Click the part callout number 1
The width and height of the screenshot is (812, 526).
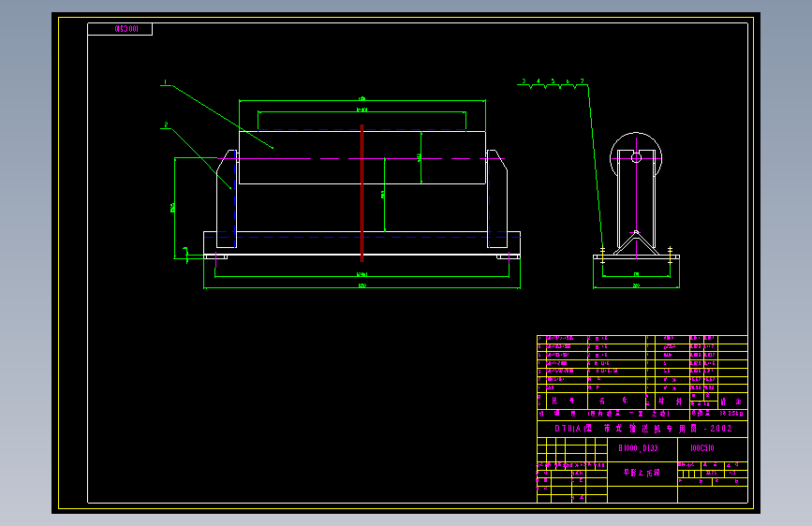165,81
